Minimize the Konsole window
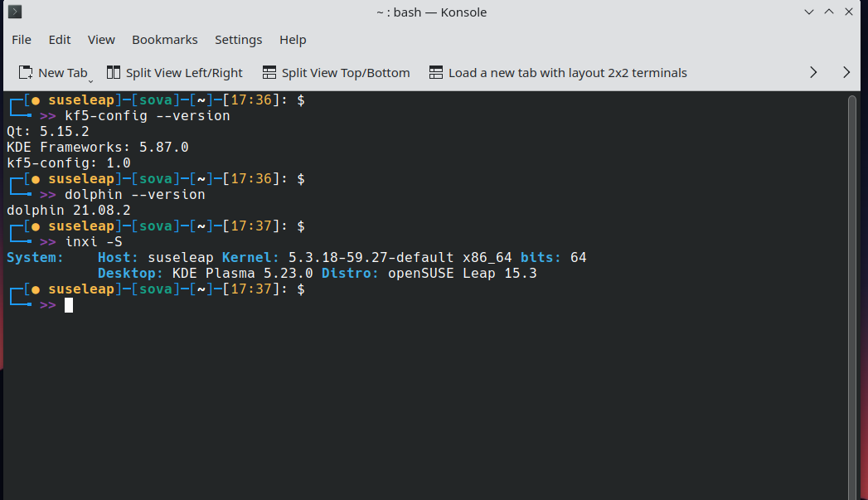Image resolution: width=868 pixels, height=500 pixels. tap(809, 12)
